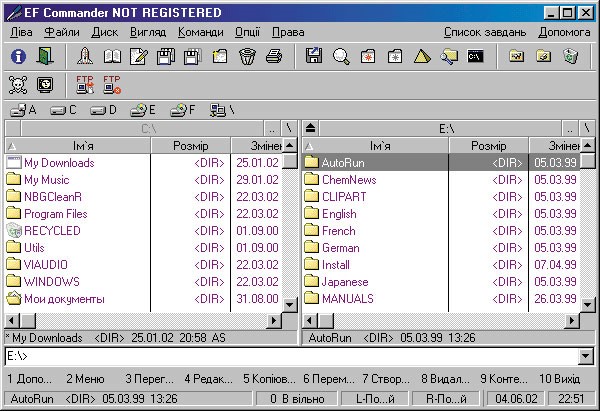Open the command prompt C:\ icon
This screenshot has width=600, height=411.
coord(475,57)
